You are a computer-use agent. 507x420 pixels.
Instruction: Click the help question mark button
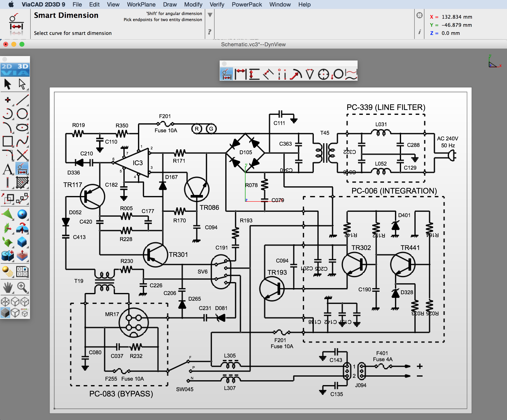pyautogui.click(x=209, y=32)
